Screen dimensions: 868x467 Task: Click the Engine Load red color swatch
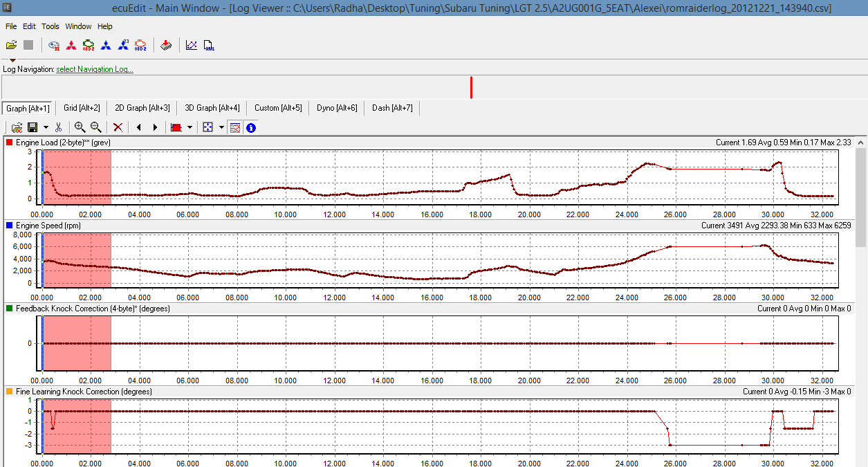click(x=10, y=142)
